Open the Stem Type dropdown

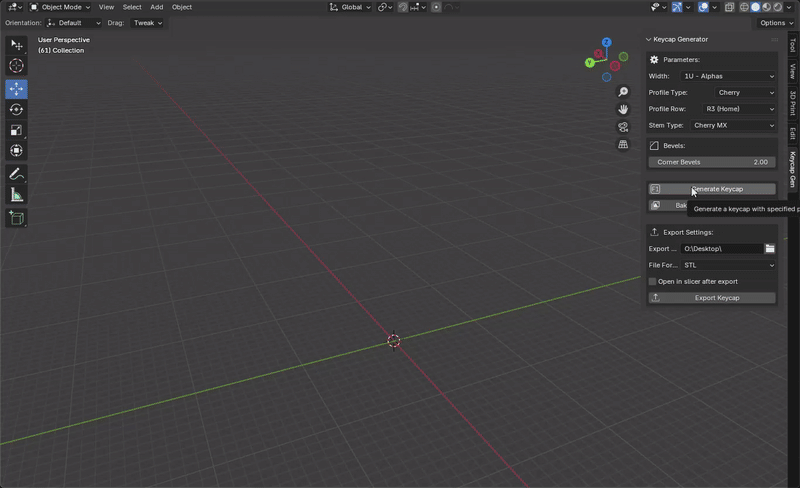(x=732, y=125)
